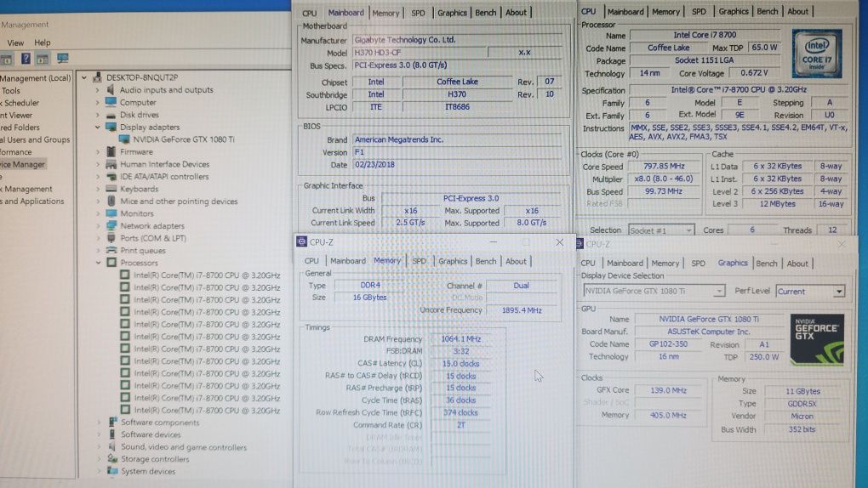Click the NVIDIA GeForce GTX logo
The image size is (868, 488).
tap(817, 340)
